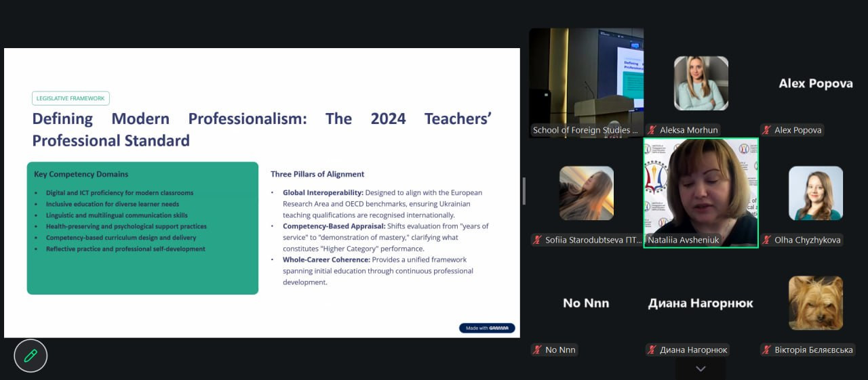Screen dimensions: 868x380
Task: Select Olha Chyzhykova's profile photo tile
Action: (815, 193)
